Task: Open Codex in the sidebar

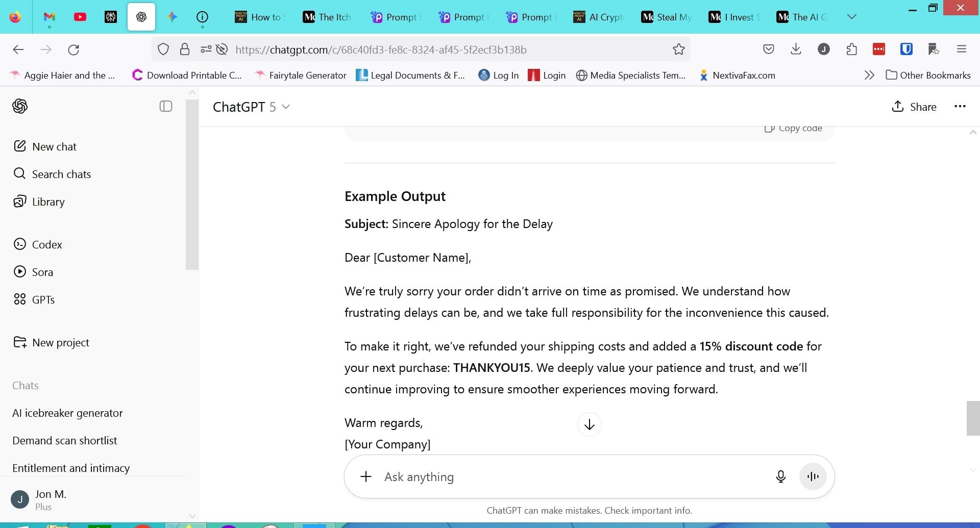Action: (46, 244)
